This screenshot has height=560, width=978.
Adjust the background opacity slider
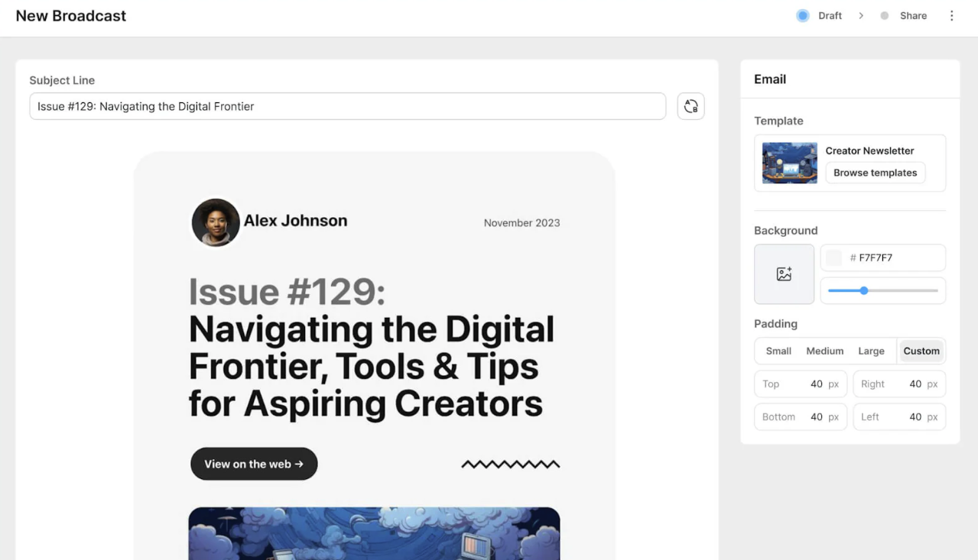[x=864, y=291]
